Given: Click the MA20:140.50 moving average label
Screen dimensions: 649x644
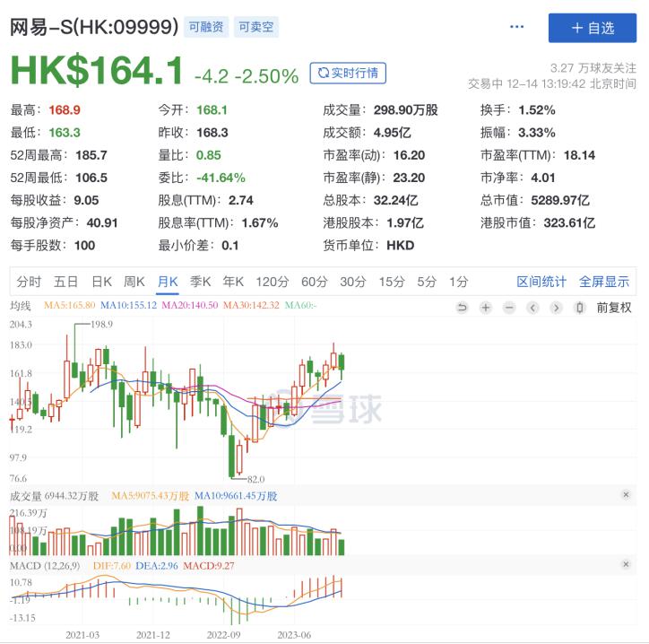Looking at the screenshot, I should click(x=189, y=305).
